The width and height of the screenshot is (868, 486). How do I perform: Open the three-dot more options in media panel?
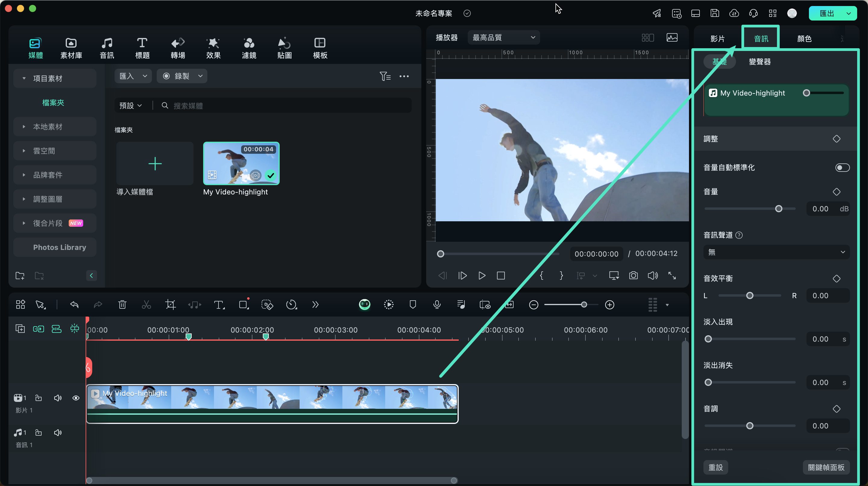tap(404, 76)
